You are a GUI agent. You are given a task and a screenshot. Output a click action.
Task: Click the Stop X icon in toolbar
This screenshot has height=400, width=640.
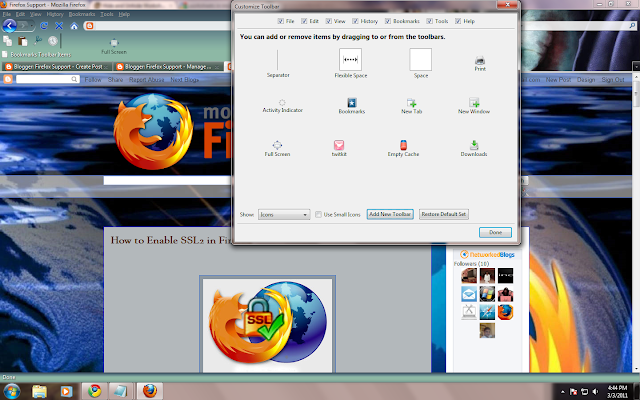pos(59,26)
